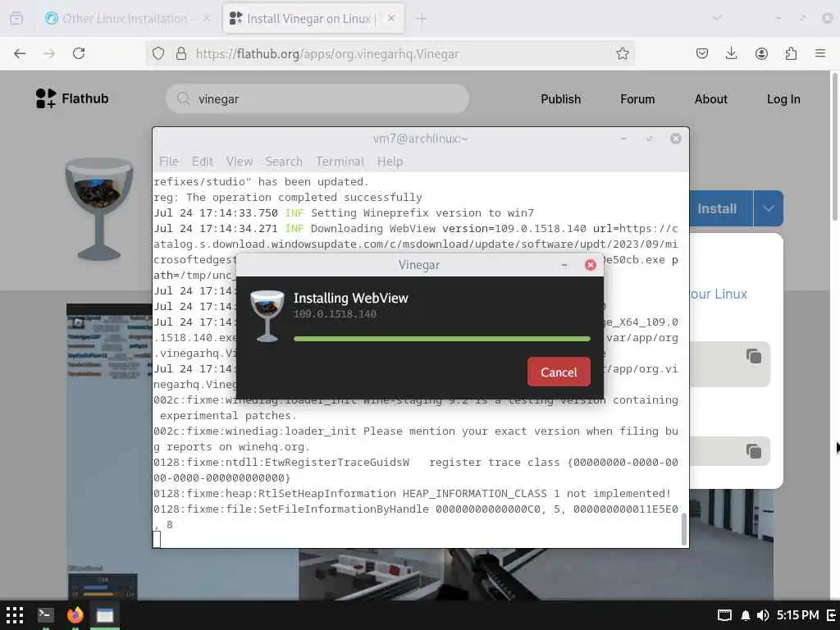Close the Install Vinegar on Linux tab

pyautogui.click(x=391, y=19)
